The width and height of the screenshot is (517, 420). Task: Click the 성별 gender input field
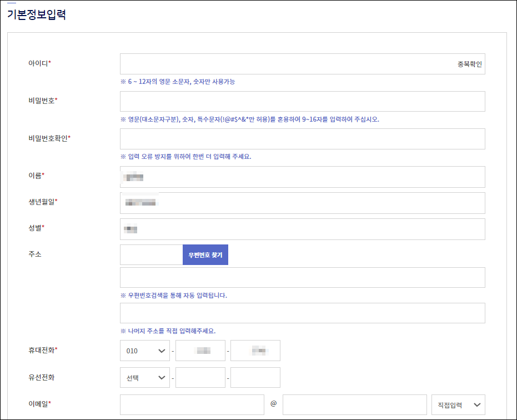pos(302,229)
